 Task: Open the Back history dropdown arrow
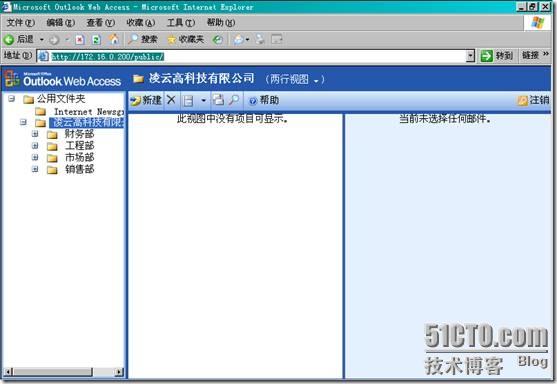coord(42,39)
